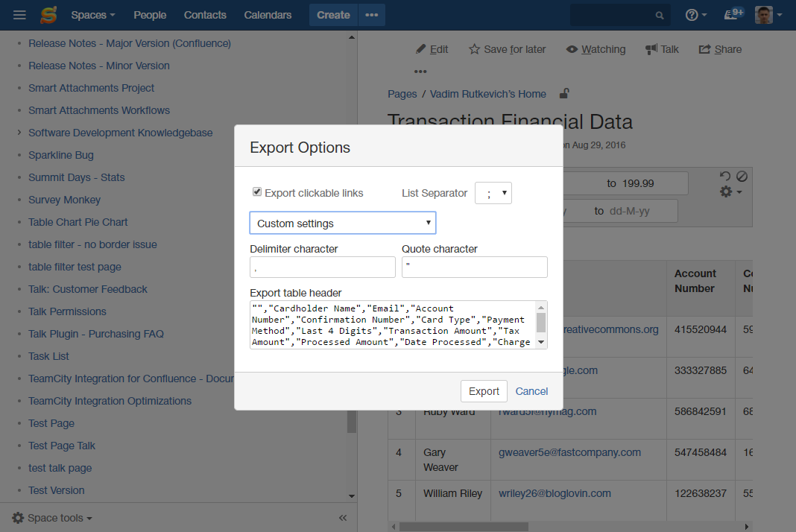This screenshot has width=796, height=532.
Task: Open the notifications inbox icon
Action: (x=732, y=15)
